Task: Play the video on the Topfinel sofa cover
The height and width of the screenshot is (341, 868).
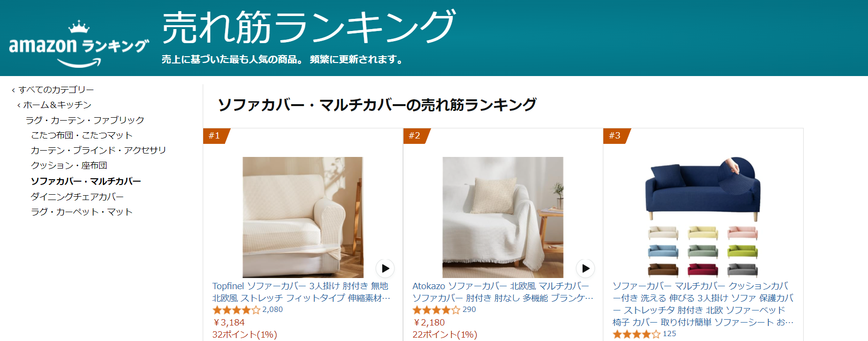Action: tap(385, 268)
